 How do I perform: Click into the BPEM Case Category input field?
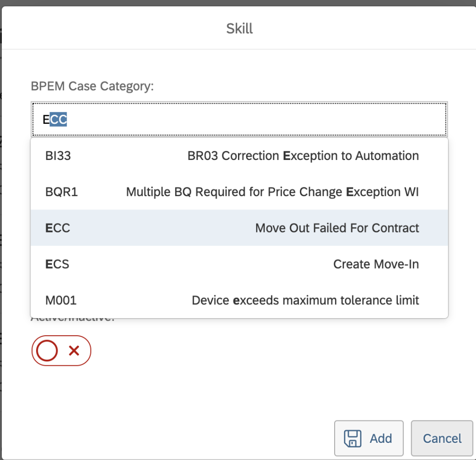[x=238, y=120]
